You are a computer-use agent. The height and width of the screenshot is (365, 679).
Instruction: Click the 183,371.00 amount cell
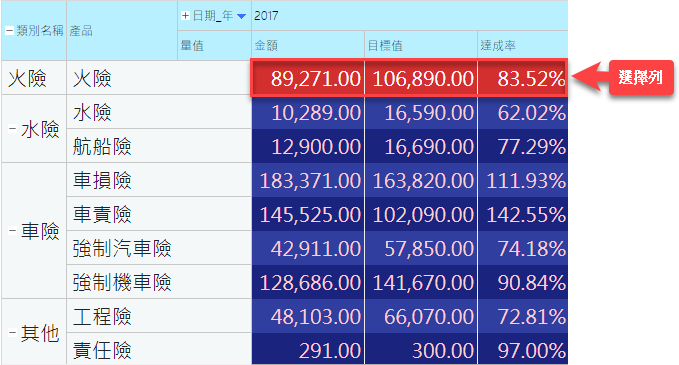(308, 180)
